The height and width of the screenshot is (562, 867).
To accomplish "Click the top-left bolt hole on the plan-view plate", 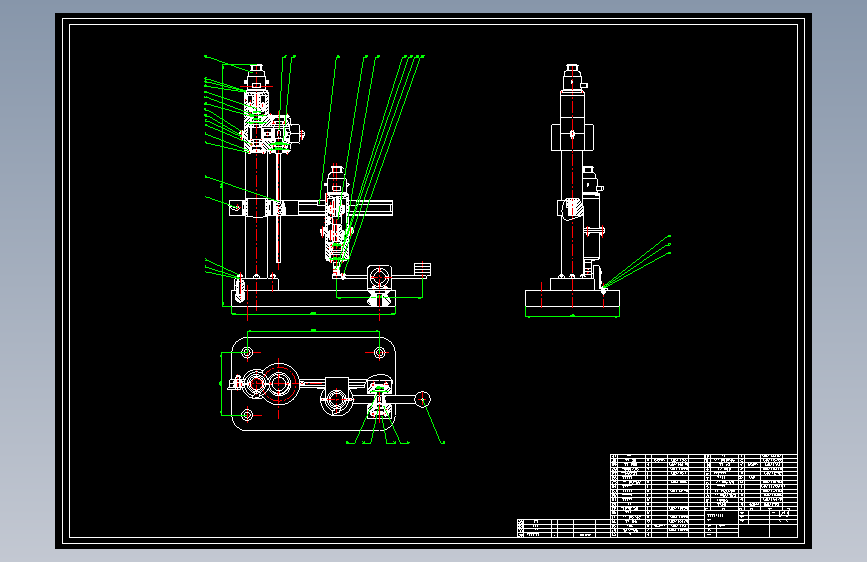I will 247,352.
